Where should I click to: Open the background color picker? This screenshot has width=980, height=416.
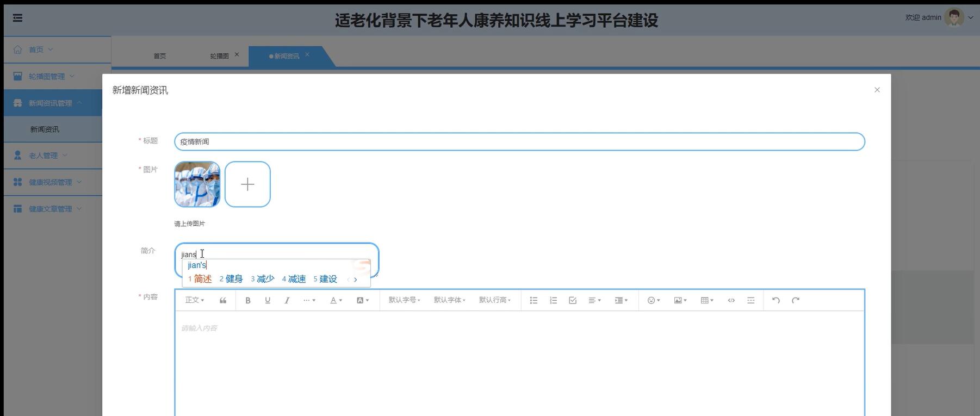click(363, 300)
